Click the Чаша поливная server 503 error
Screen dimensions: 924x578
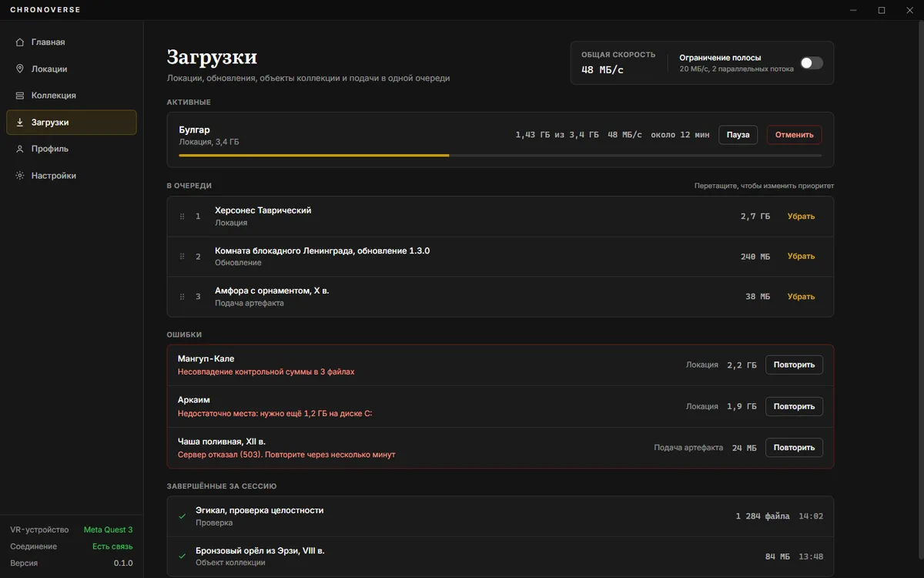click(286, 455)
